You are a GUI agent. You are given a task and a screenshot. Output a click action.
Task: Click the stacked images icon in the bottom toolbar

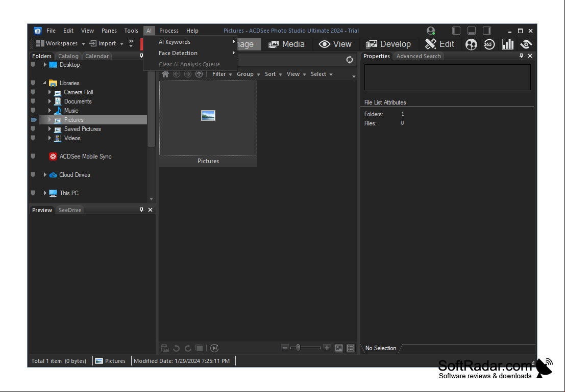pos(199,348)
